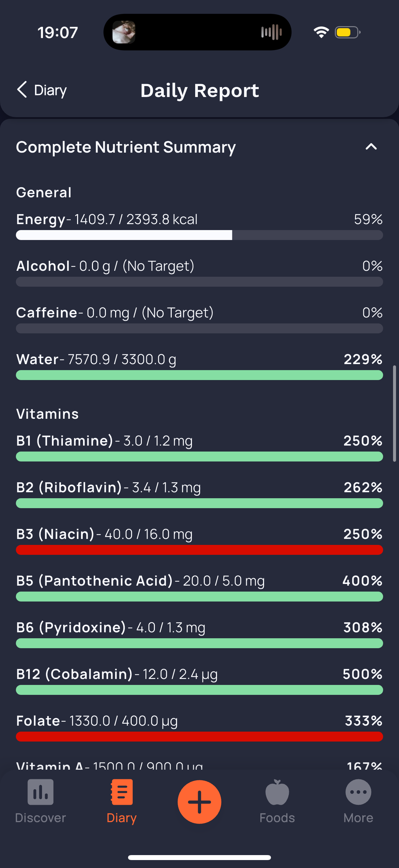The image size is (399, 868).
Task: Tap the Discover bar chart icon
Action: point(40,792)
